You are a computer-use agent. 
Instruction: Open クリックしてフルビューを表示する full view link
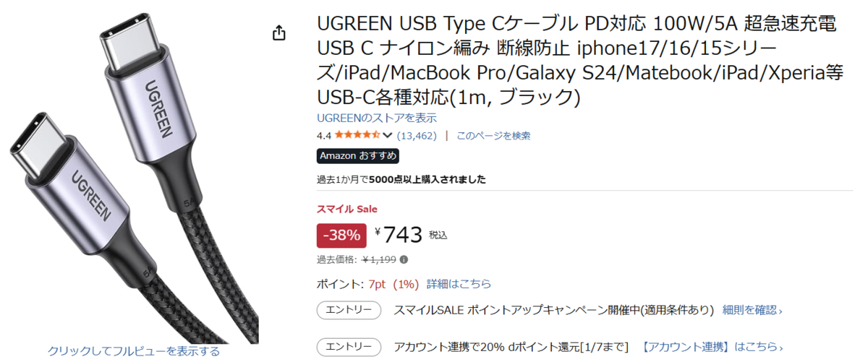click(x=134, y=351)
